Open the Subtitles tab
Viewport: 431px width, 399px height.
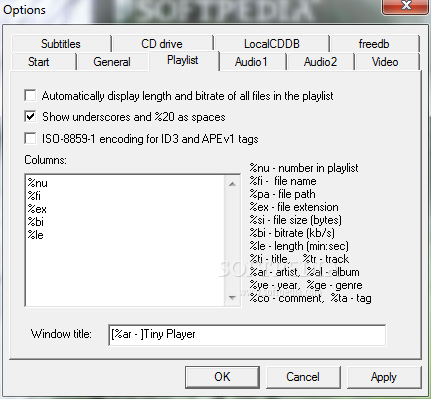[x=61, y=44]
